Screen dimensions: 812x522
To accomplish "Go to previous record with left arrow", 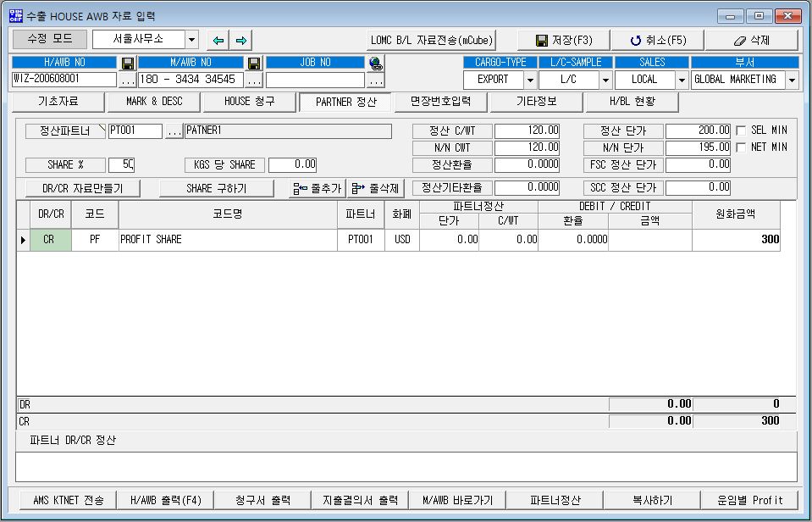I will [218, 40].
